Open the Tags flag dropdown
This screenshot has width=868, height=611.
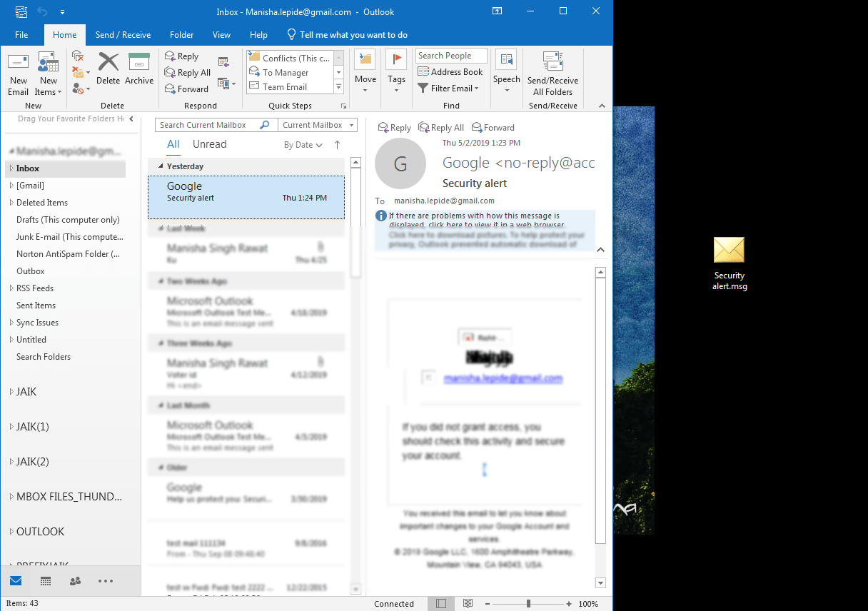(x=396, y=73)
